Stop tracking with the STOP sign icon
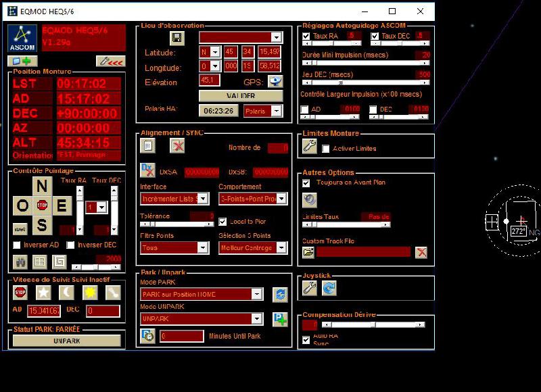 pos(20,293)
